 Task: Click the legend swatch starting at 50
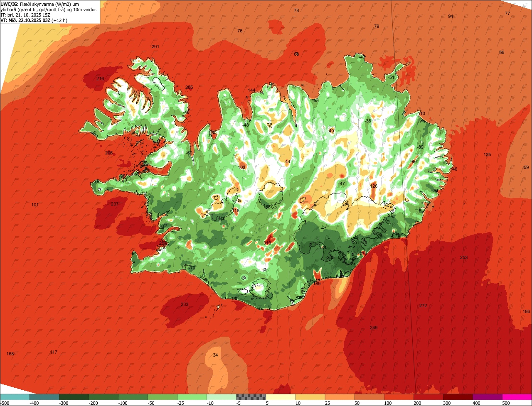click(x=369, y=397)
